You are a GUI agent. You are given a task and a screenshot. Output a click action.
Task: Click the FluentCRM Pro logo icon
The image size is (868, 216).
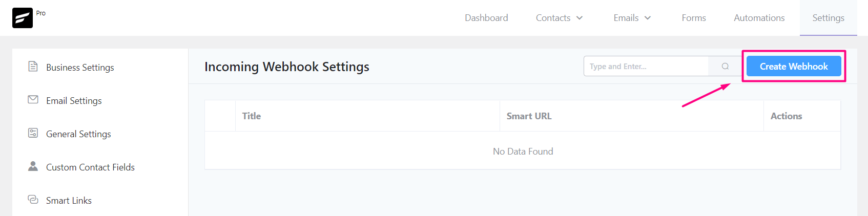[23, 18]
